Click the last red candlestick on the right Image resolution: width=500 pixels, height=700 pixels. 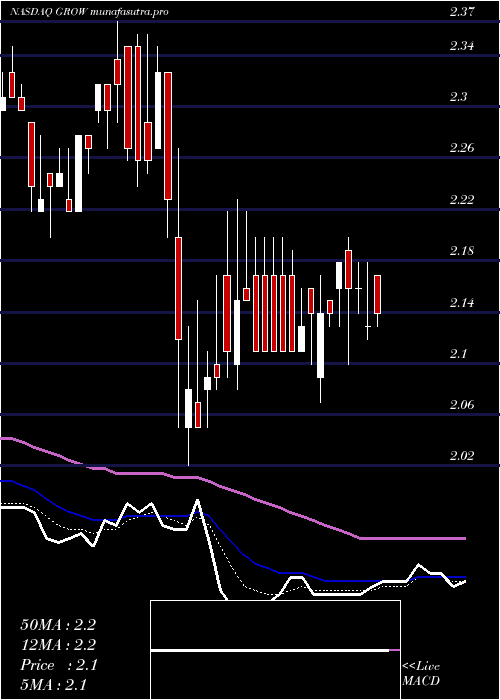[x=378, y=294]
